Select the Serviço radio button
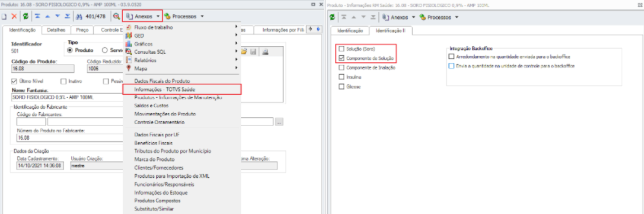The image size is (644, 214). tap(105, 50)
